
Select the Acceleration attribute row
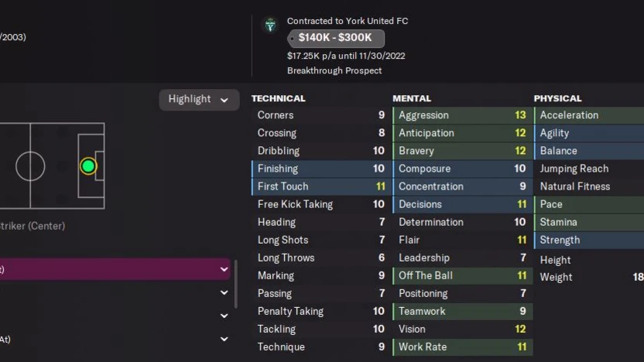point(588,115)
